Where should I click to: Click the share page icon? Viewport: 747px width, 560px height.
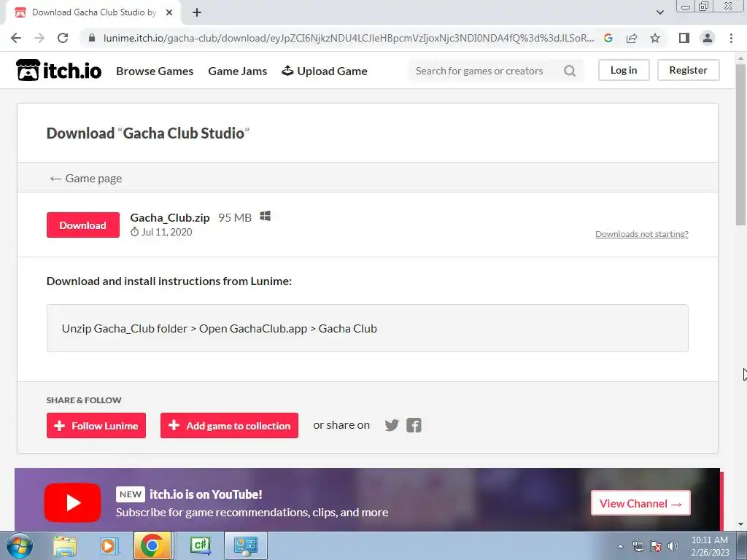pyautogui.click(x=632, y=38)
